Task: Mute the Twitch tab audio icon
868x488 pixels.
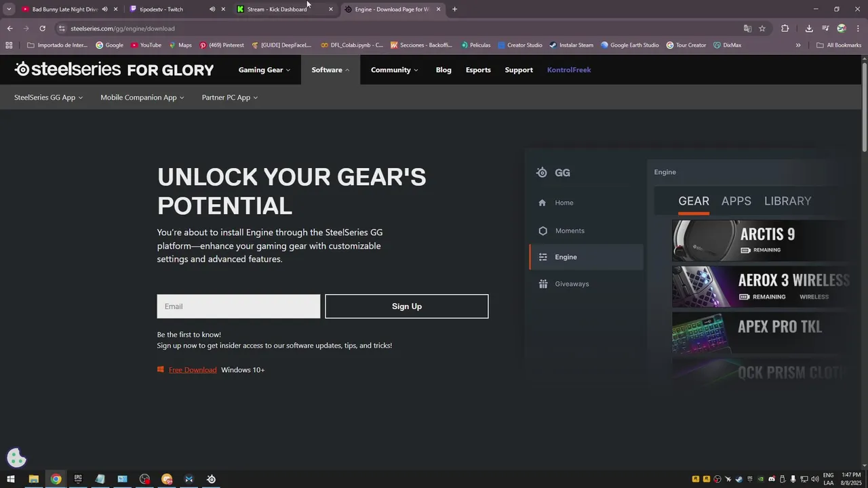Action: coord(212,9)
